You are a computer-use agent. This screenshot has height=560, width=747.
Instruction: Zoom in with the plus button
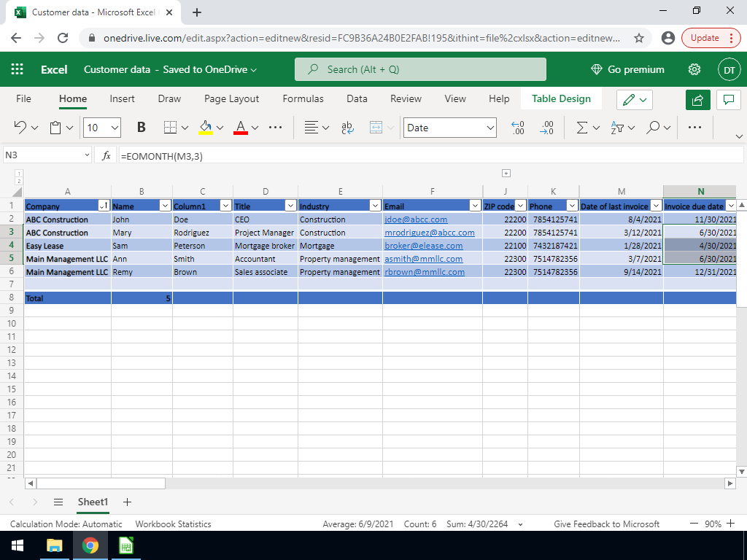pos(731,524)
